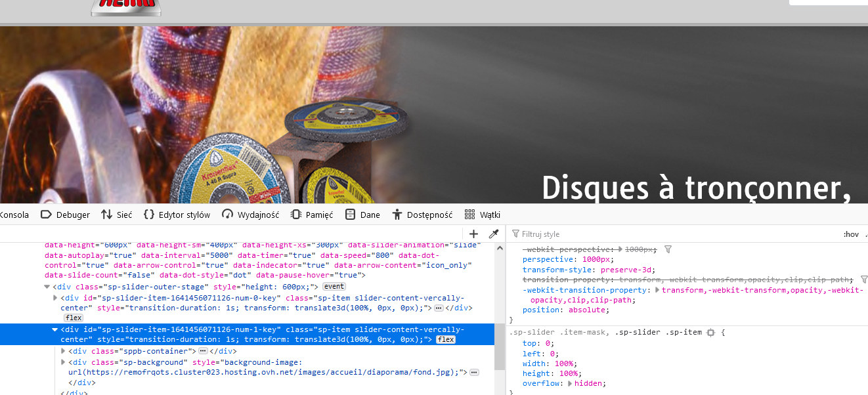Click filter icon next to -webkit-perspective rule

tap(668, 249)
